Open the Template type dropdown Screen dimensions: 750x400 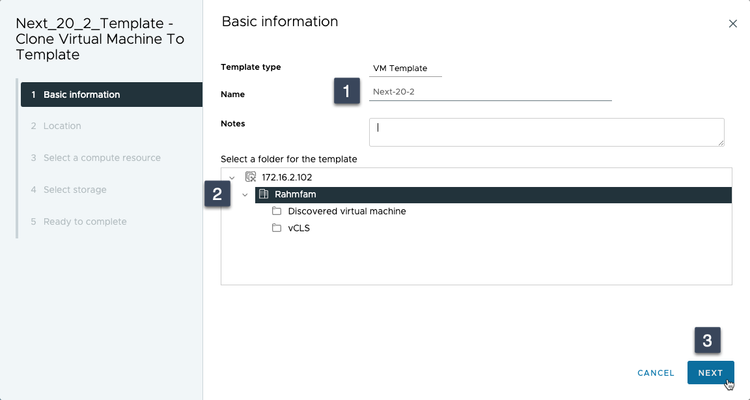tap(405, 68)
